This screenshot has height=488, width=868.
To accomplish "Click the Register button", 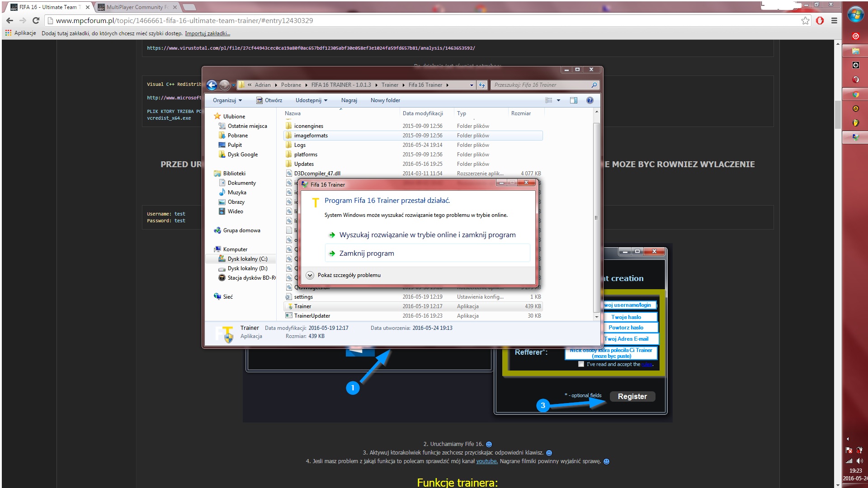I will coord(632,396).
